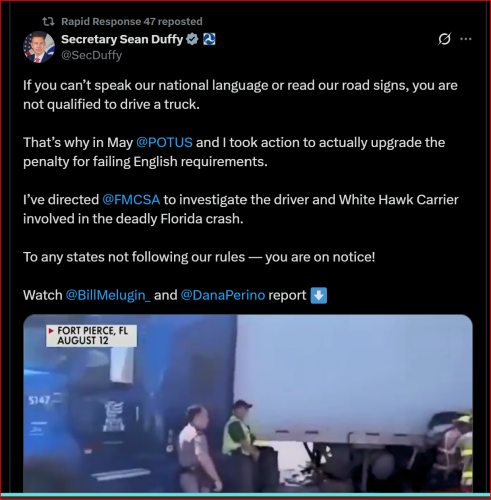Click the tweet text about national language
This screenshot has width=491, height=500.
[240, 95]
